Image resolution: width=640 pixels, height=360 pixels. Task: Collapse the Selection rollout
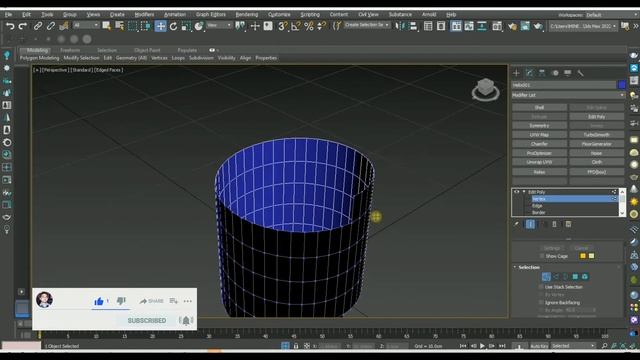tap(515, 267)
